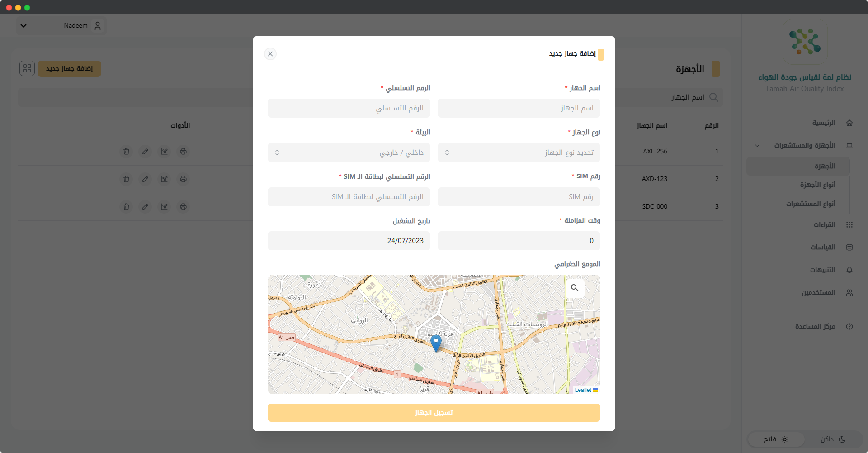Click the delete icon for SDC-000 row

tap(127, 207)
